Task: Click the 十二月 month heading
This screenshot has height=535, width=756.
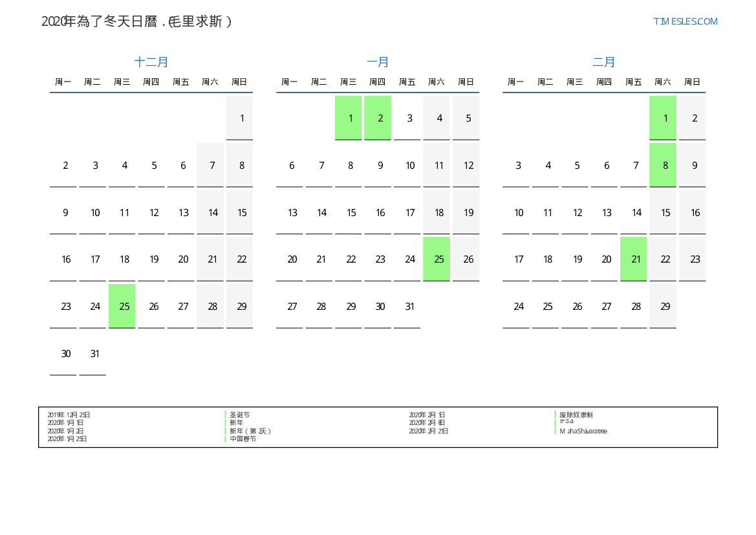Action: [151, 62]
